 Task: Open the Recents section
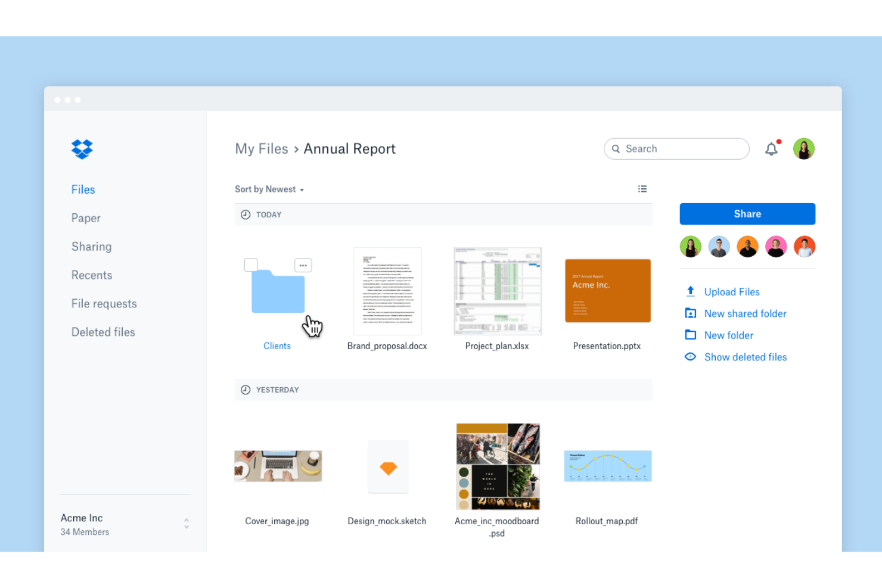pyautogui.click(x=92, y=275)
